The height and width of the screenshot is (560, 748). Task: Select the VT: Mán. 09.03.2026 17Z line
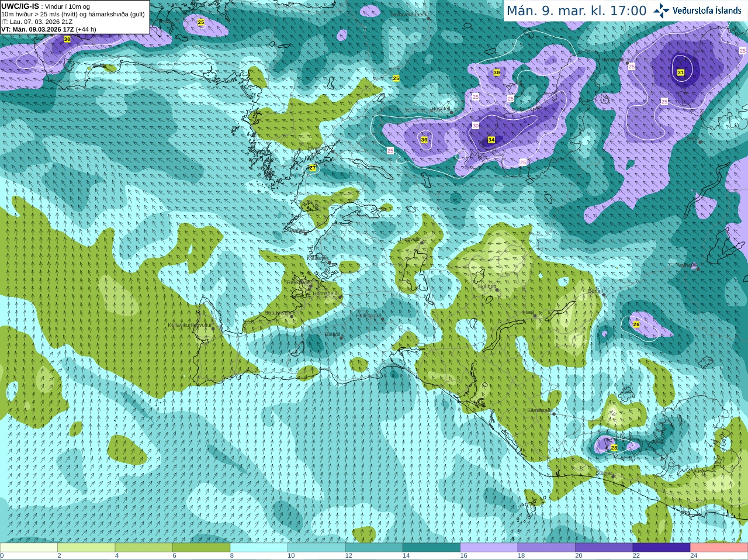49,29
